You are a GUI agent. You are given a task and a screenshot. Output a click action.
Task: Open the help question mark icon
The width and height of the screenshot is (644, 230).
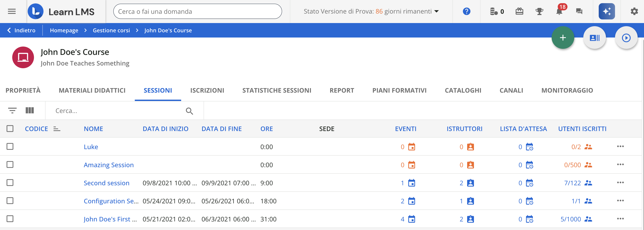[x=466, y=12]
